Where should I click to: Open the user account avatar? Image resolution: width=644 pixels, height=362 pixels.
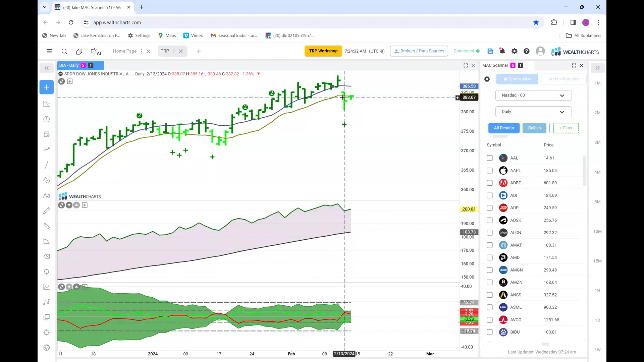click(x=540, y=51)
